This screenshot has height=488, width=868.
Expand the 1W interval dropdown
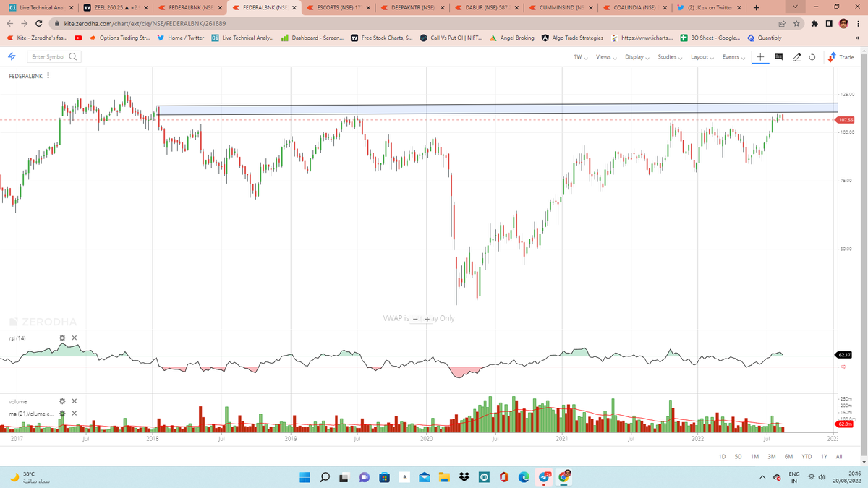[x=580, y=56]
